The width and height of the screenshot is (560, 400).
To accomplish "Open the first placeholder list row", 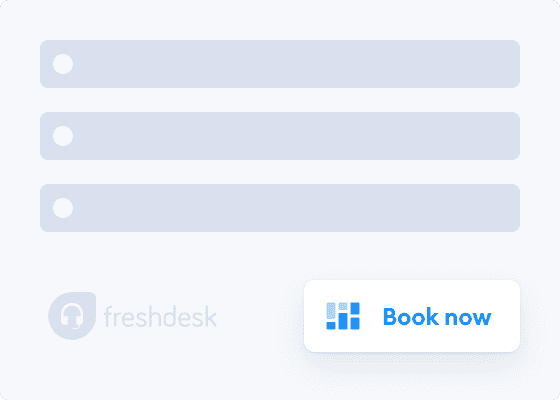I will click(280, 64).
